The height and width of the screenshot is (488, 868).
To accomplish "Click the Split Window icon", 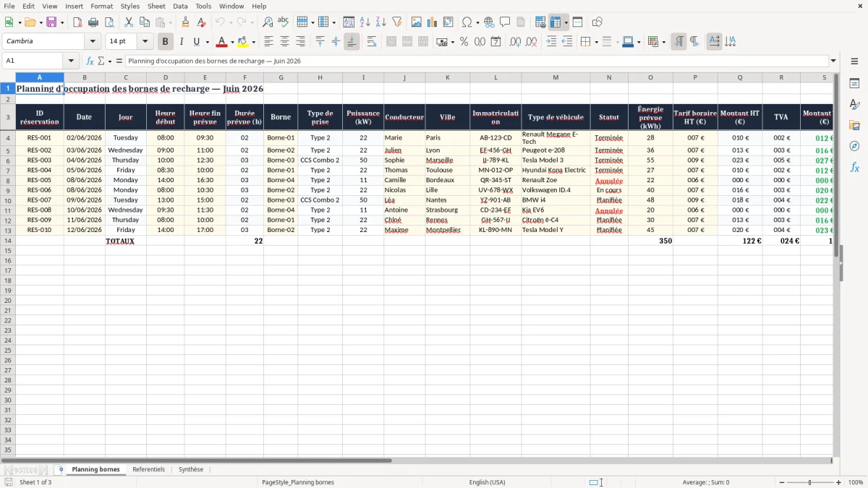I will click(577, 22).
